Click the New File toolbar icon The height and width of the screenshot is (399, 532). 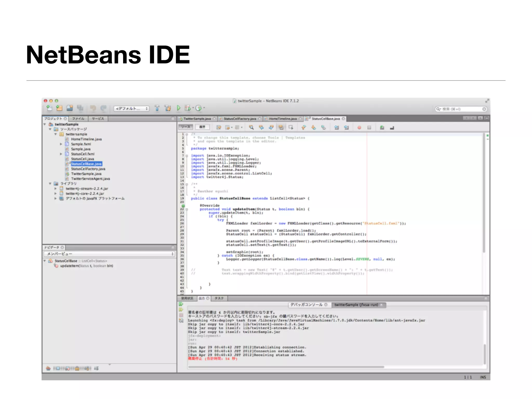click(x=49, y=108)
